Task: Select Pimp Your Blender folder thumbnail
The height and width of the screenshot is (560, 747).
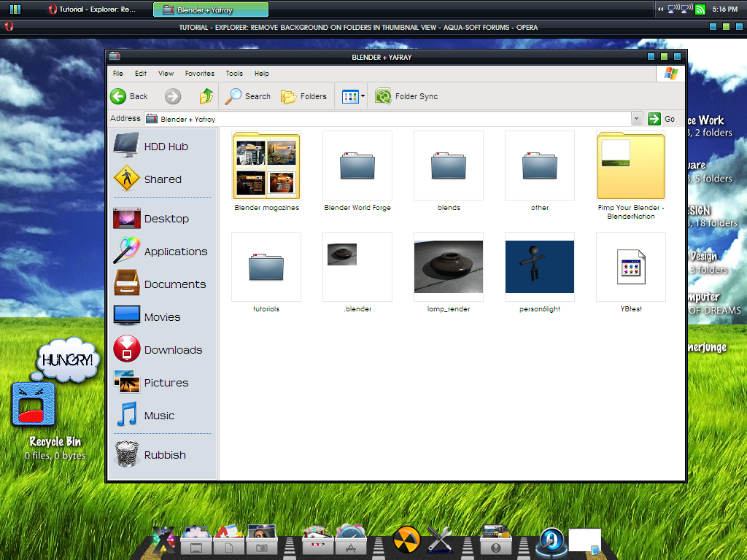Action: 631,166
